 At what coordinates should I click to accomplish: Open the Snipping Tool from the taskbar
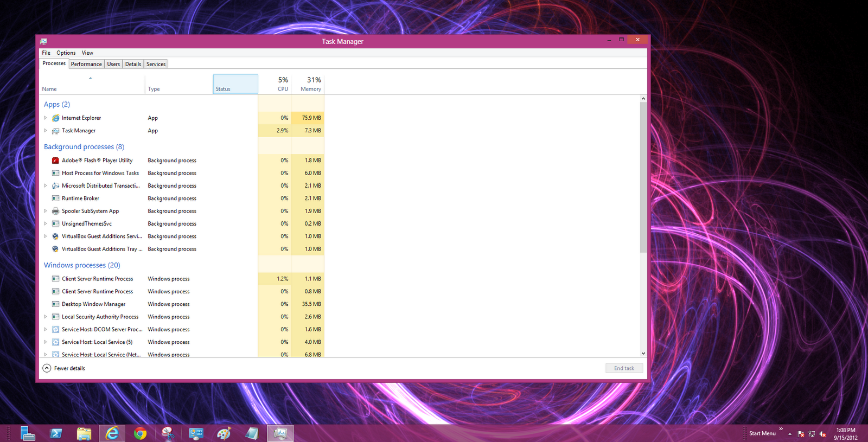(168, 433)
